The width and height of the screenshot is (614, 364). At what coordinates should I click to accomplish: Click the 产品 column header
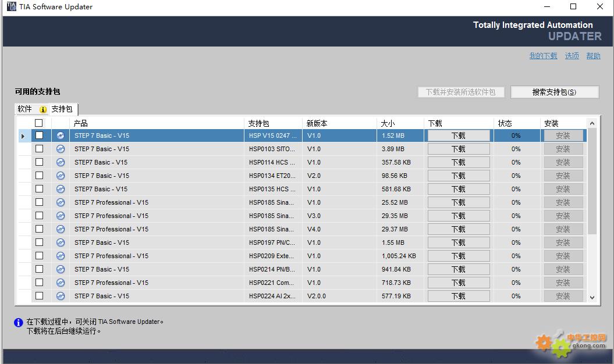pyautogui.click(x=157, y=123)
